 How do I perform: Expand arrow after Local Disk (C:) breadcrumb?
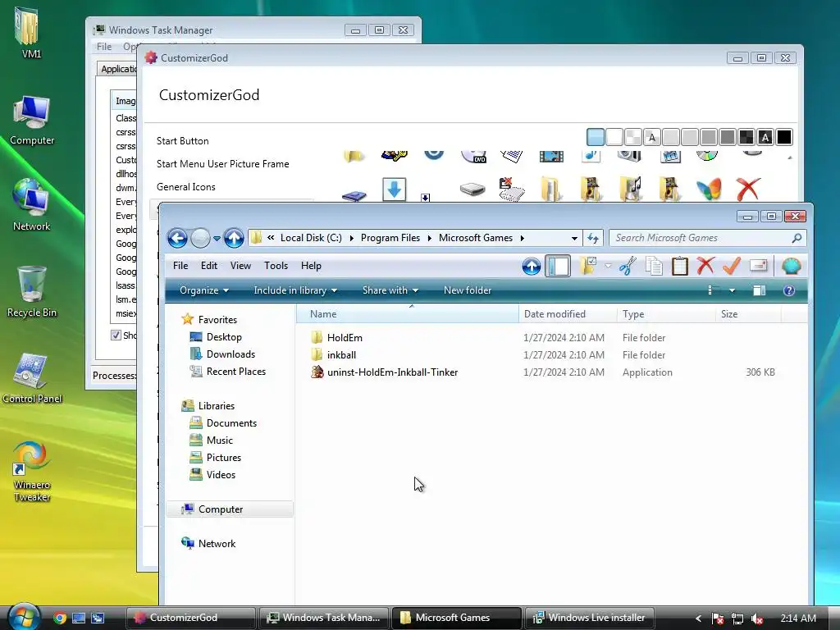[351, 239]
